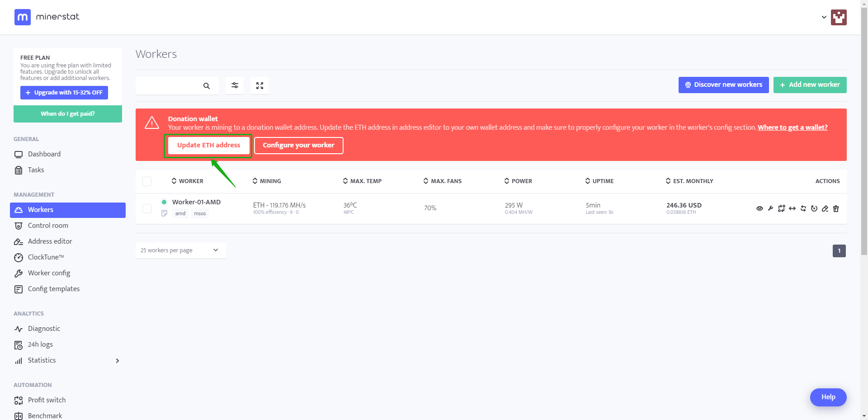This screenshot has height=420, width=868.
Task: Click Configure your worker button
Action: pos(298,146)
